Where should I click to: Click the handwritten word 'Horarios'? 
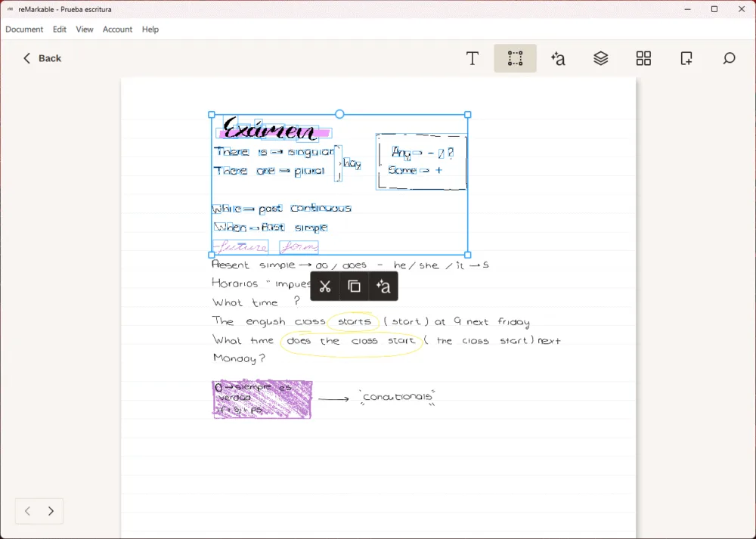point(235,283)
